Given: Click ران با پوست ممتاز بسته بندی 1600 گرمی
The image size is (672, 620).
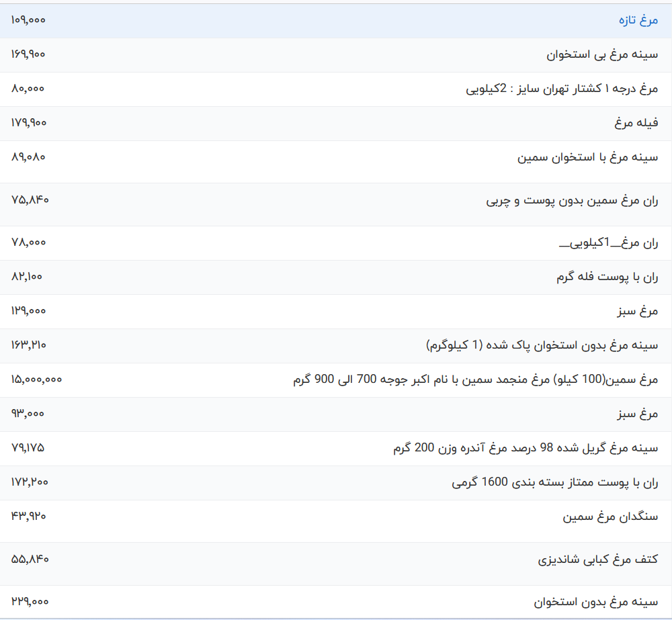Looking at the screenshot, I should coord(554,482).
